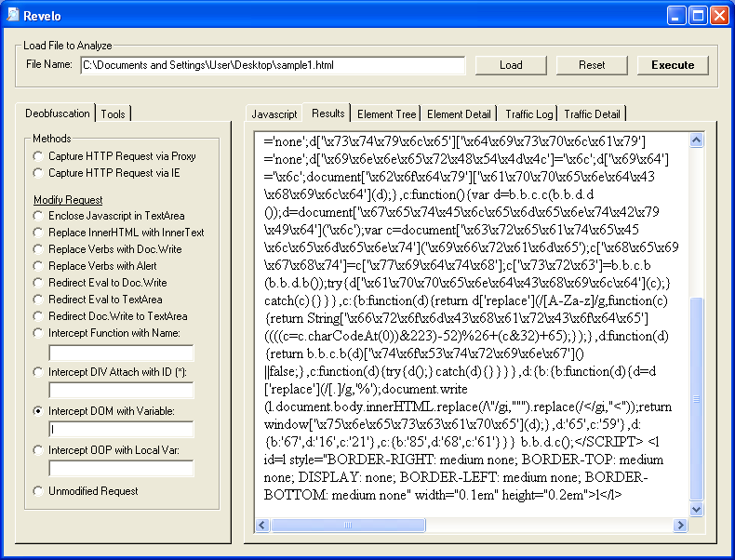Switch to the Tools tab
The height and width of the screenshot is (560, 735).
(x=114, y=113)
